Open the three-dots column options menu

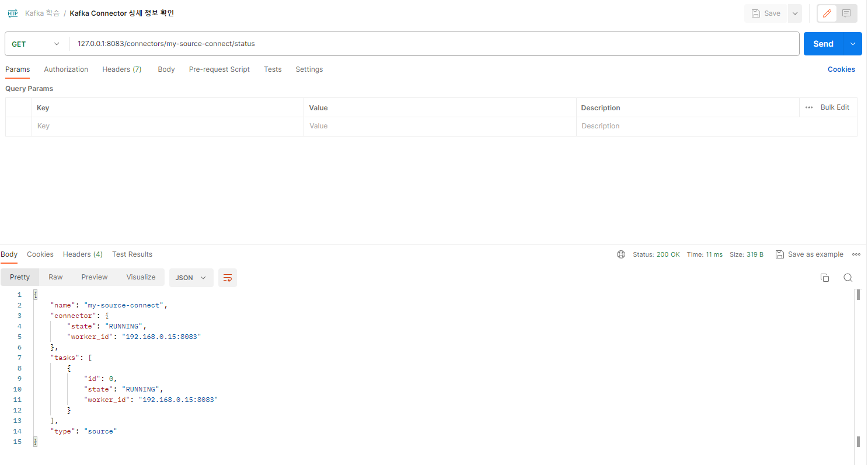pyautogui.click(x=809, y=107)
